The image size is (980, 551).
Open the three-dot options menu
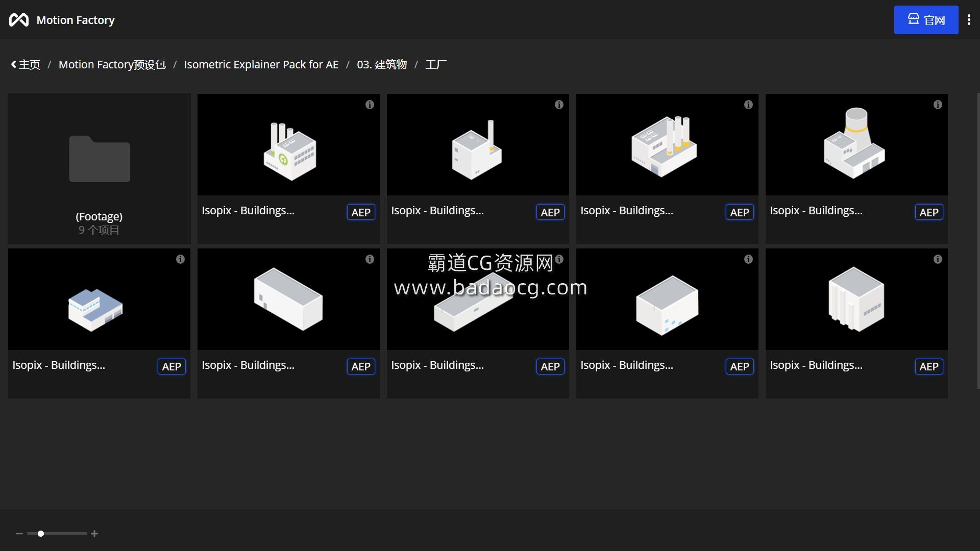[969, 20]
